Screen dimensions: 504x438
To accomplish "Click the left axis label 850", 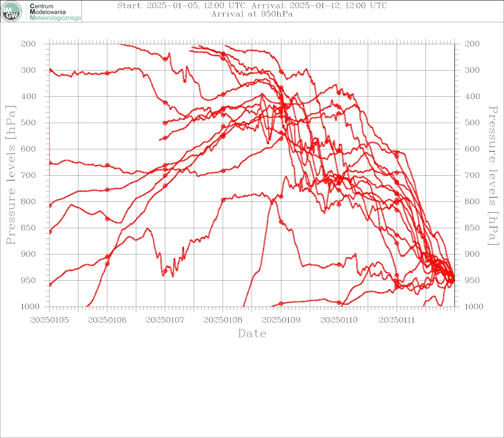I will pos(28,228).
